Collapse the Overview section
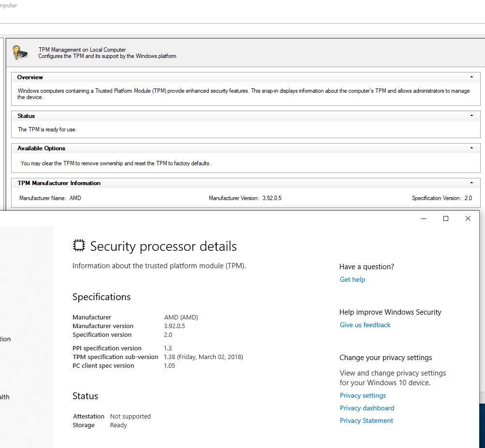 tap(471, 77)
